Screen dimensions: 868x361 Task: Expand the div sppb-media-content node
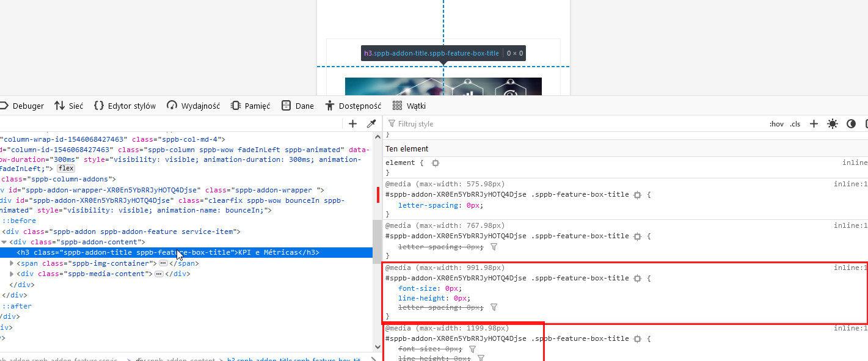(x=12, y=274)
